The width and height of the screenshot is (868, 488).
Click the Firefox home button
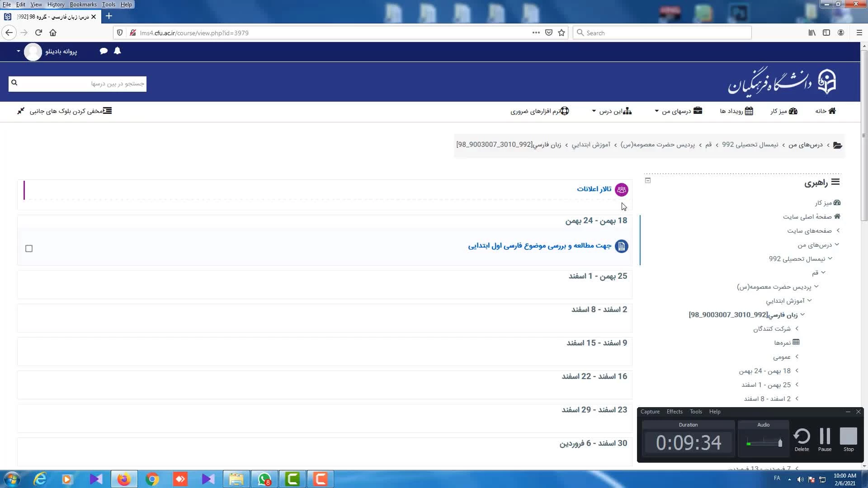click(53, 33)
